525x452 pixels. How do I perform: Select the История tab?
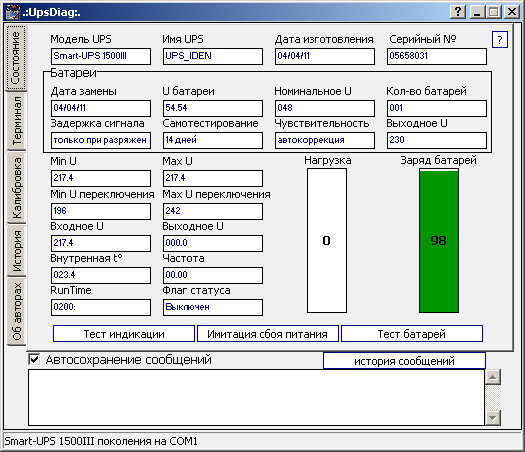[x=16, y=250]
